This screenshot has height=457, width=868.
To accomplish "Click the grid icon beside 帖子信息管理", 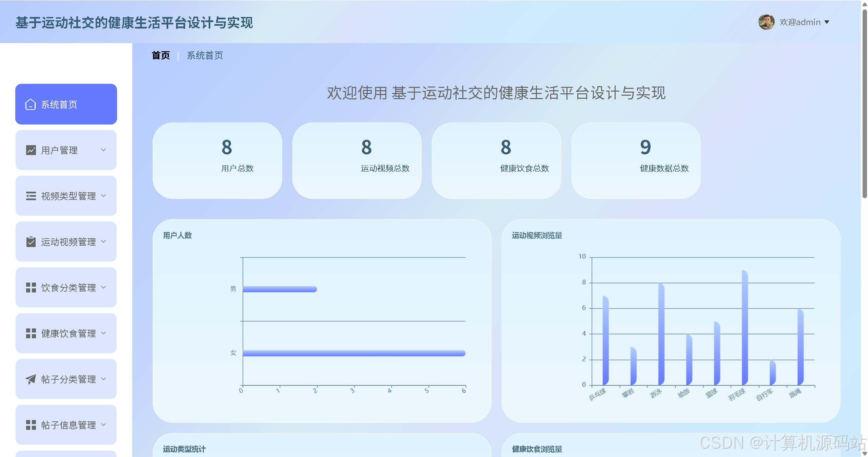I will (x=31, y=425).
